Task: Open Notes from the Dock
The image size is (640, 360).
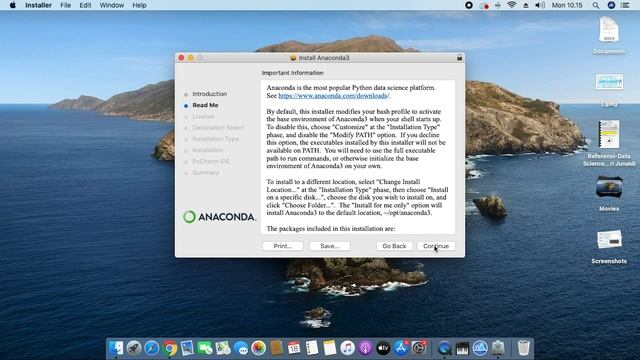Action: click(329, 348)
